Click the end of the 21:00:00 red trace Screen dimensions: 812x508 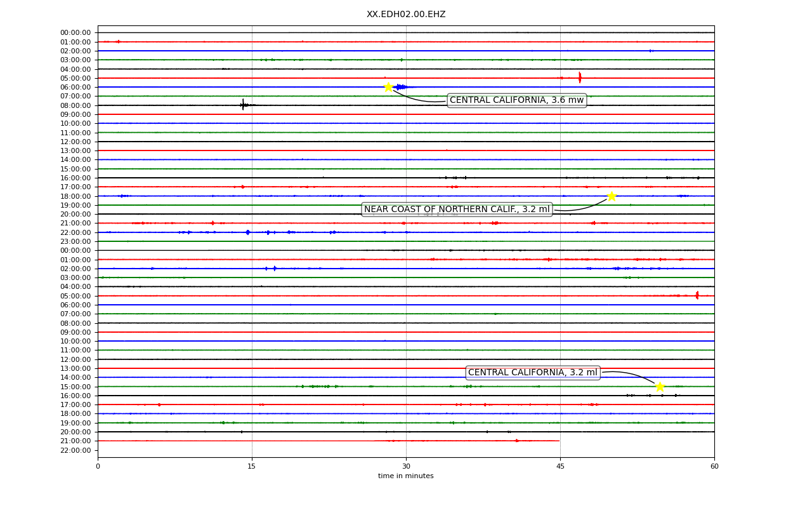(559, 441)
